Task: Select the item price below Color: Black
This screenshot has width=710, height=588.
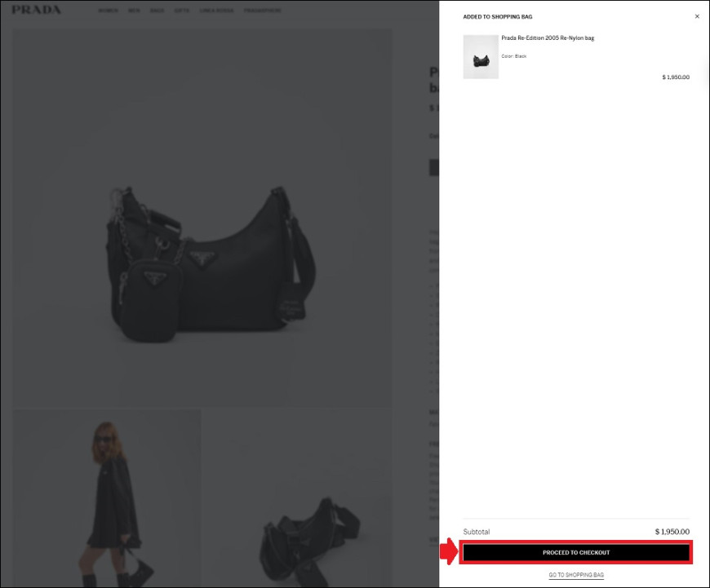Action: (x=676, y=77)
